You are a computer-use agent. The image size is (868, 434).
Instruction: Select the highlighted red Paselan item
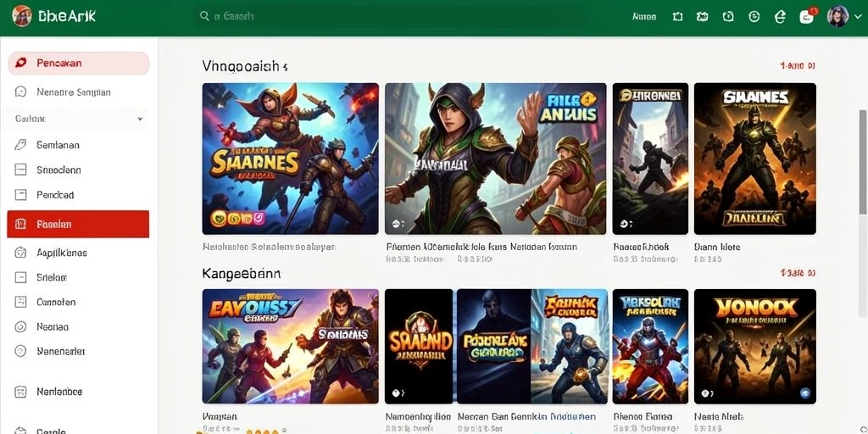tap(78, 224)
